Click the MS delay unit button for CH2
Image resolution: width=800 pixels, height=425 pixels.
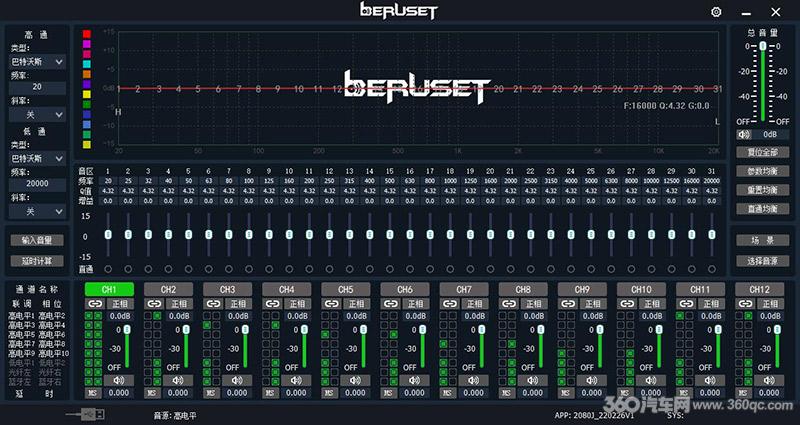pyautogui.click(x=152, y=393)
